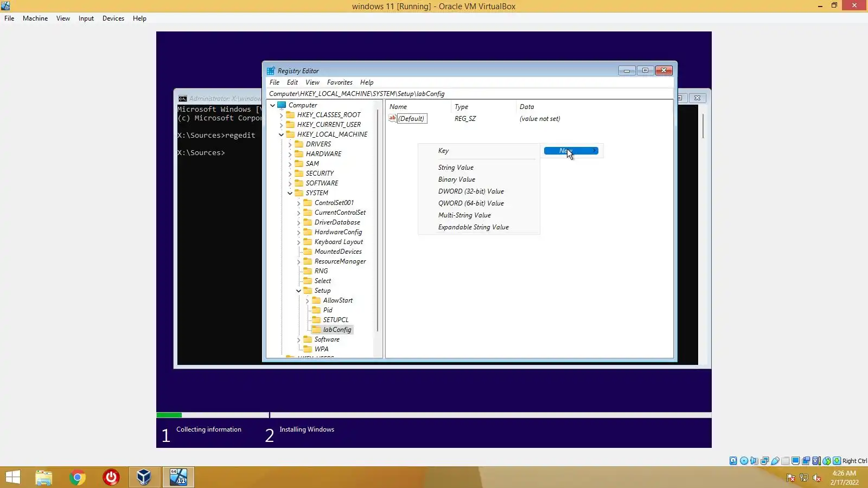Open the Registry Editor Favorites menu

point(340,82)
